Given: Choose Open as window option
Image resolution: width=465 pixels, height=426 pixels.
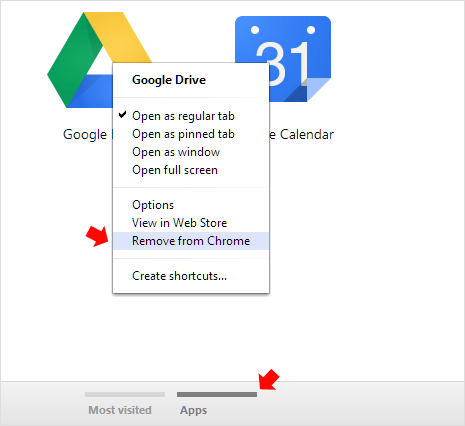Looking at the screenshot, I should (x=191, y=152).
